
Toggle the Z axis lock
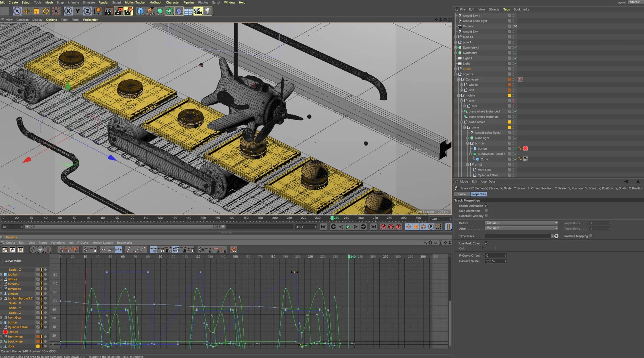[87, 11]
